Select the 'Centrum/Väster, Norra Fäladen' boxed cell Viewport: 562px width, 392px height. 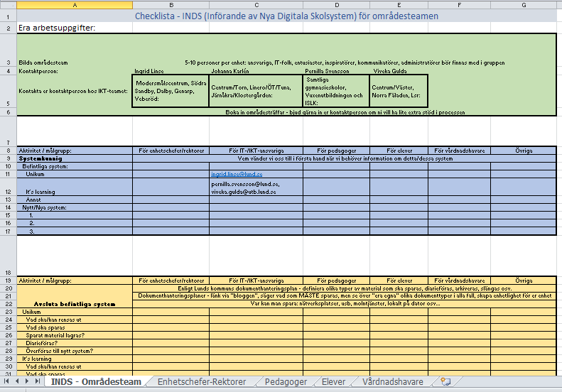(x=399, y=91)
